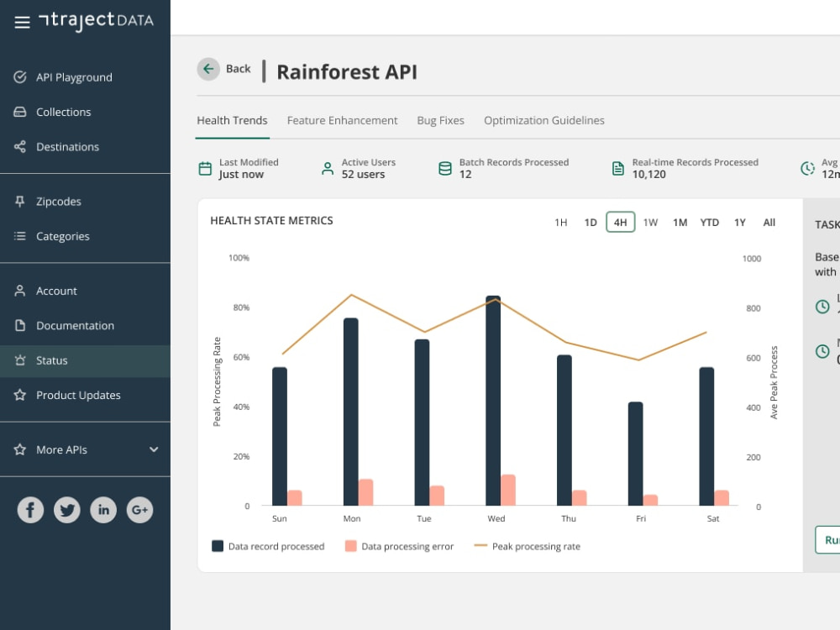The width and height of the screenshot is (840, 630).
Task: Click the Product Updates star icon
Action: pyautogui.click(x=20, y=396)
